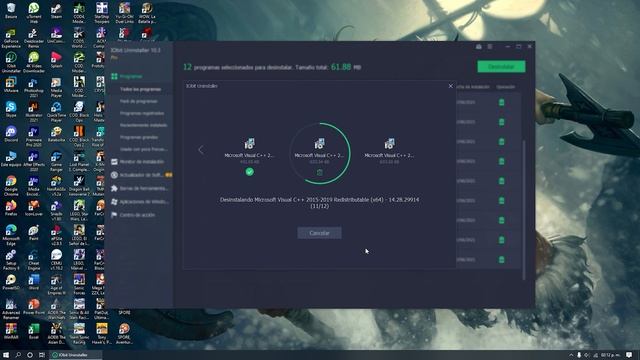Click IObit Uninstaller taskbar button
The height and width of the screenshot is (360, 640).
pos(76,355)
